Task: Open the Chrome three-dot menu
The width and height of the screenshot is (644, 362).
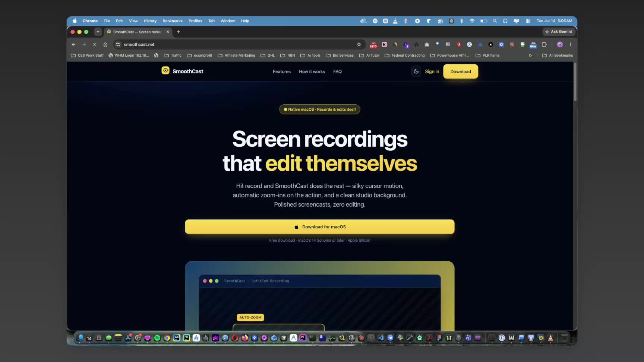Action: tap(570, 44)
